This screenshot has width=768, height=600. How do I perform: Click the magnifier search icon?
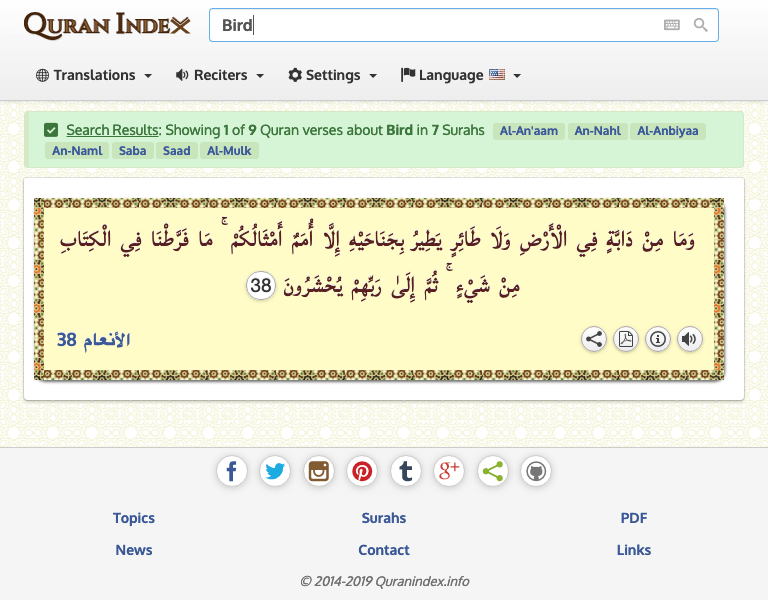tap(701, 25)
